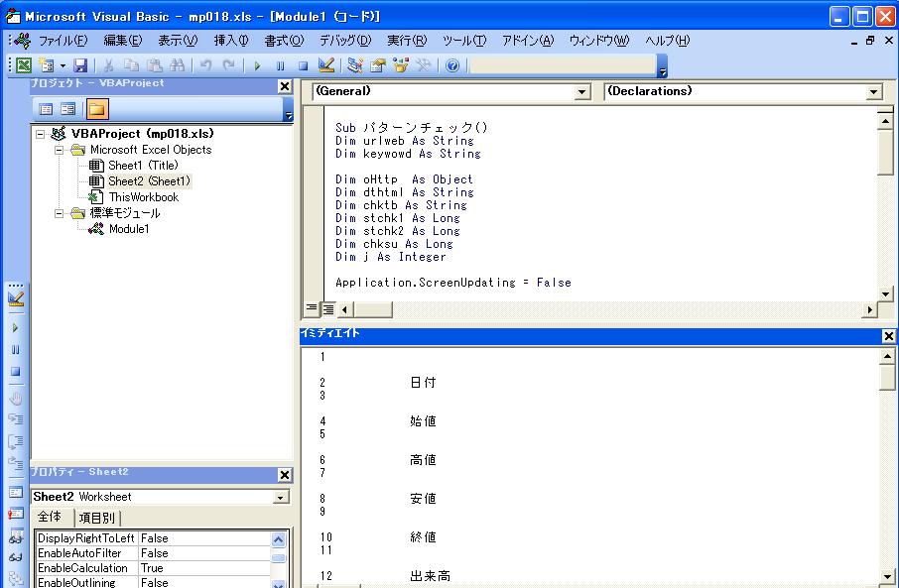Open the ヘルプ(H) menu
The width and height of the screenshot is (899, 588).
click(668, 41)
